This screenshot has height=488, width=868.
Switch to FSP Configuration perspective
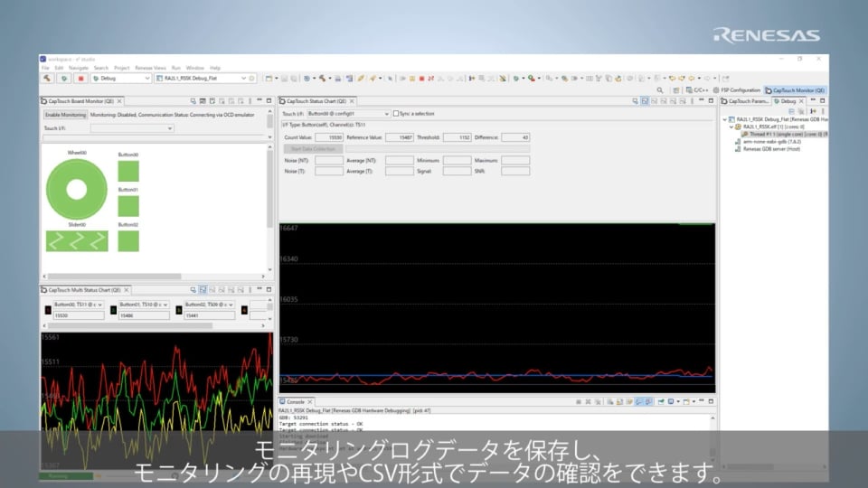[739, 90]
